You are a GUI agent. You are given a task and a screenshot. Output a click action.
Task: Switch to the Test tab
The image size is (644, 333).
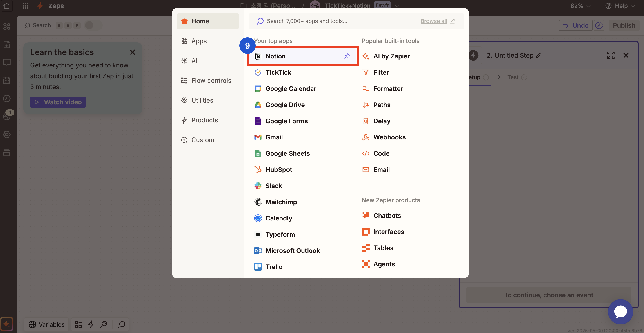click(x=517, y=77)
